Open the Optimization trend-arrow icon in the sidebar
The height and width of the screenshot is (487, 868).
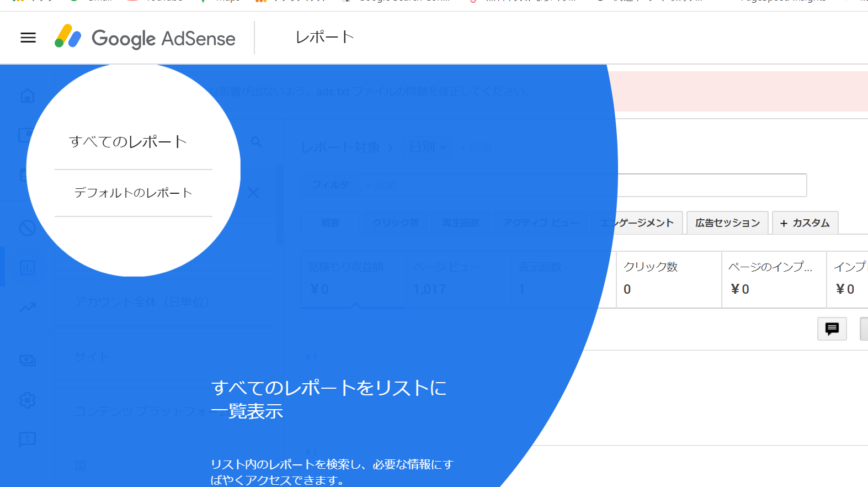pyautogui.click(x=27, y=308)
